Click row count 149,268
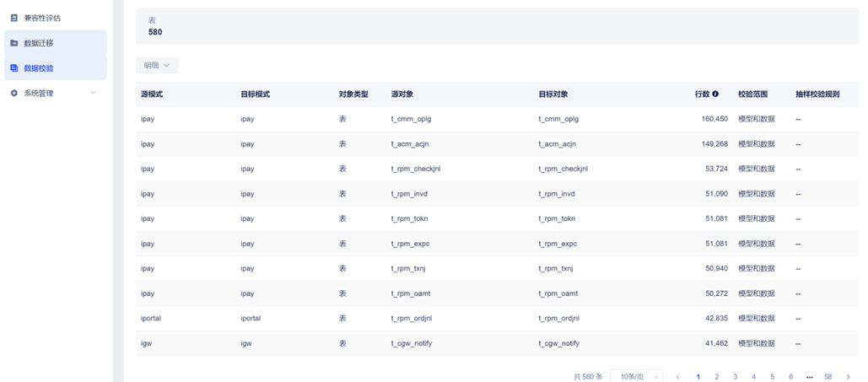This screenshot has width=868, height=382. coord(714,144)
